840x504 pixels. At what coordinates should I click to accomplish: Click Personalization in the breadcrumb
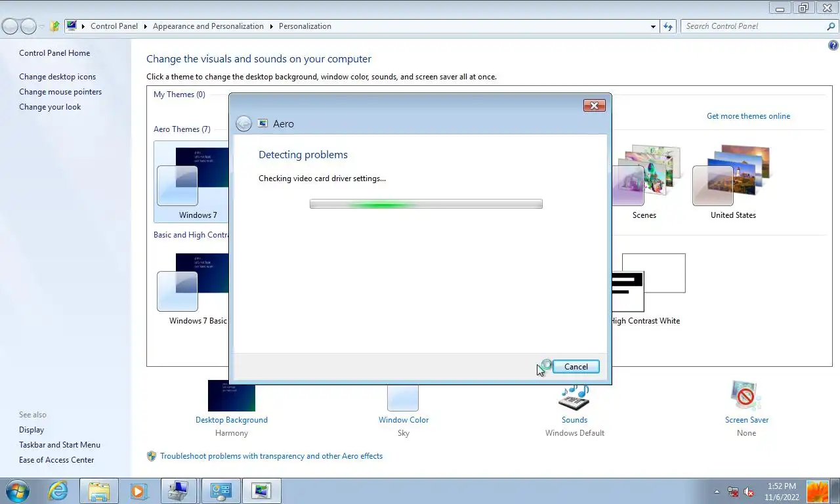tap(305, 26)
